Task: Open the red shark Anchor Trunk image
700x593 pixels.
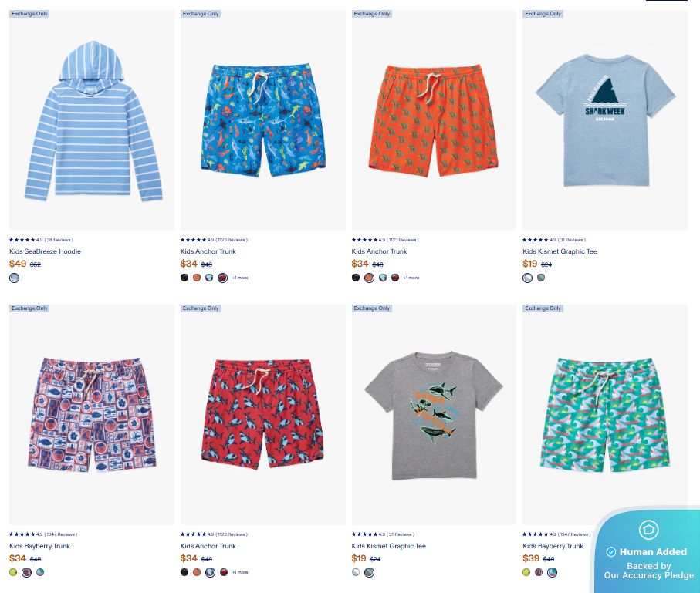Action: click(x=263, y=415)
